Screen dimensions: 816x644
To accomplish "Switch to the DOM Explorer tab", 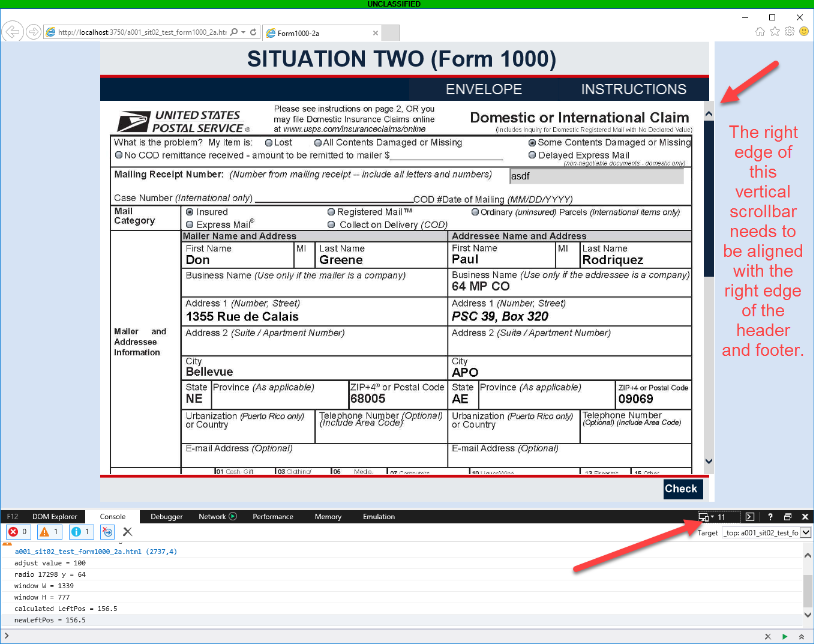I will tap(55, 517).
